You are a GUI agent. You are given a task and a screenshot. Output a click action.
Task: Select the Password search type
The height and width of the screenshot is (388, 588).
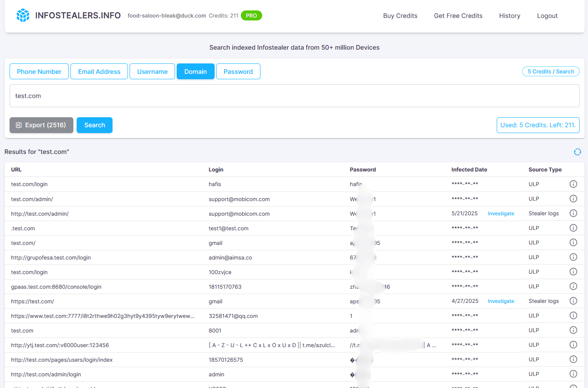(238, 71)
